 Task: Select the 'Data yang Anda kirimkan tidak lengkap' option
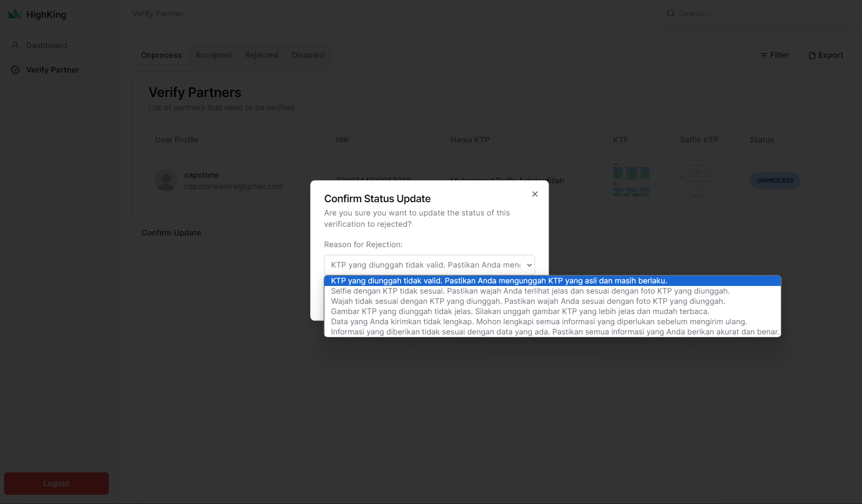click(x=539, y=322)
